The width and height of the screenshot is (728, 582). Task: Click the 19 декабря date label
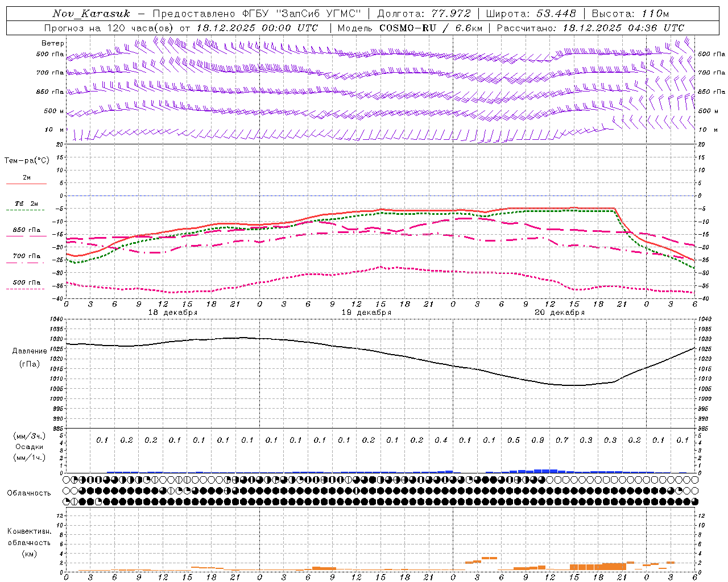(x=366, y=313)
